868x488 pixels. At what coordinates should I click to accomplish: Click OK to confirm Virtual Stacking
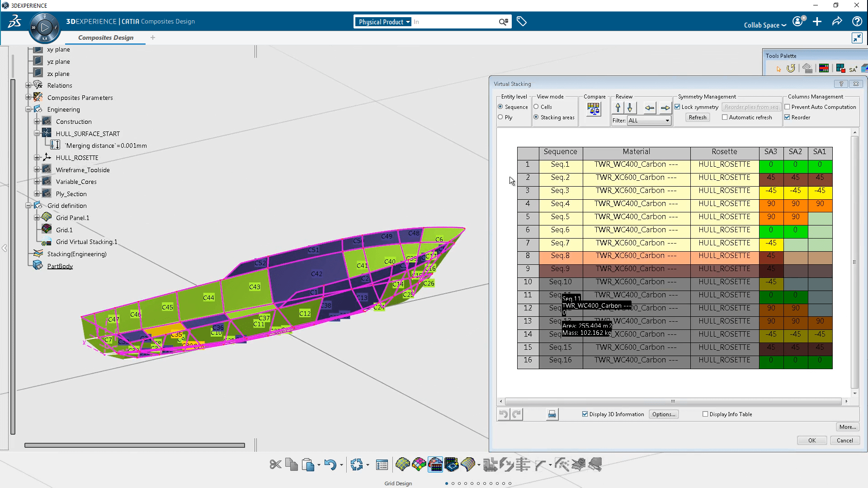(x=812, y=440)
